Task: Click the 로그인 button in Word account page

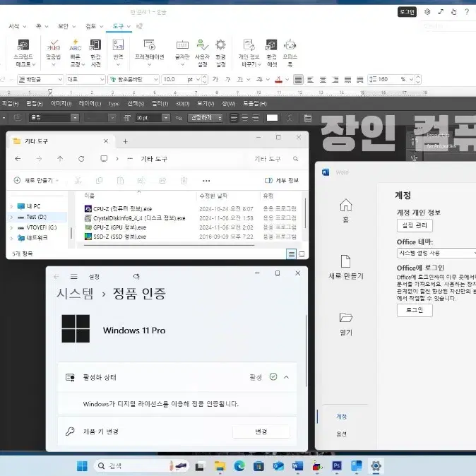Action: click(415, 310)
